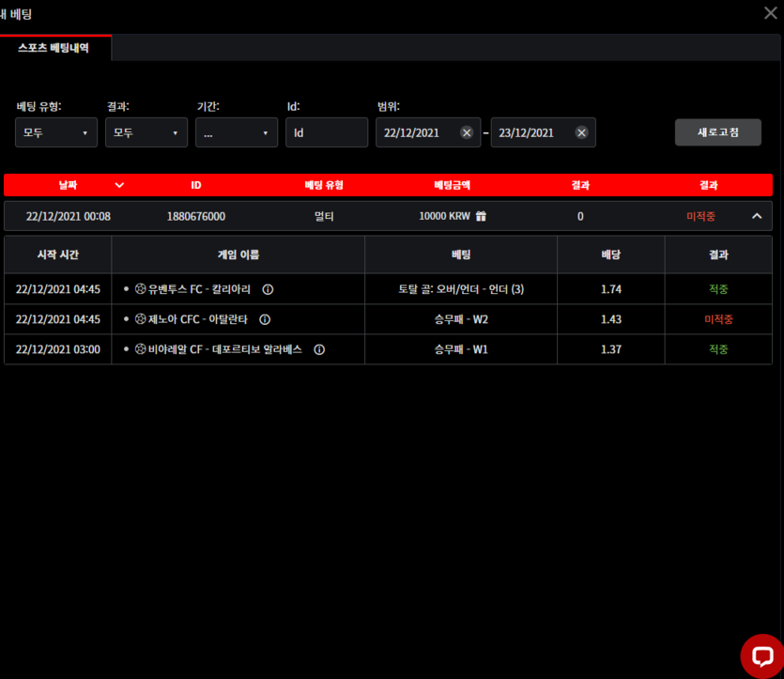Click 미적중 status of bet 1880676000

point(700,216)
